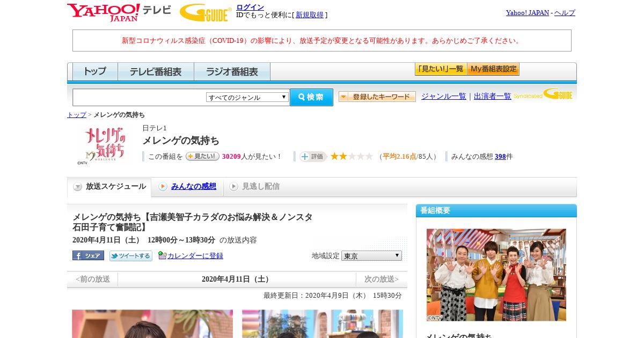
Task: Go to <前の放送 previous broadcast
Action: pos(92,279)
